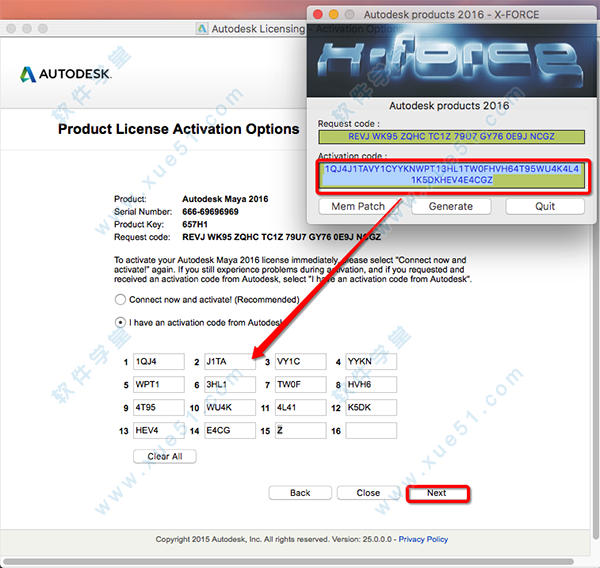Click the 'Autodesk products 2016' label in X-FORCE

click(449, 106)
